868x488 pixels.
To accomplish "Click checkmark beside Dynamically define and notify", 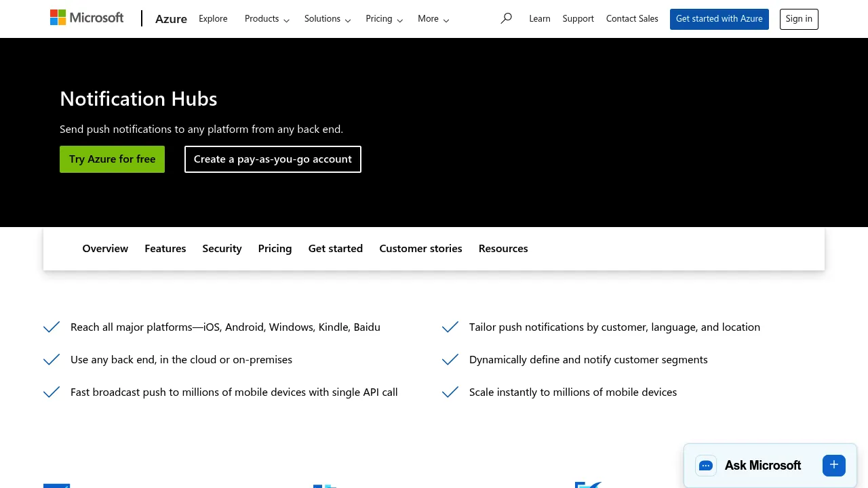I will [450, 359].
